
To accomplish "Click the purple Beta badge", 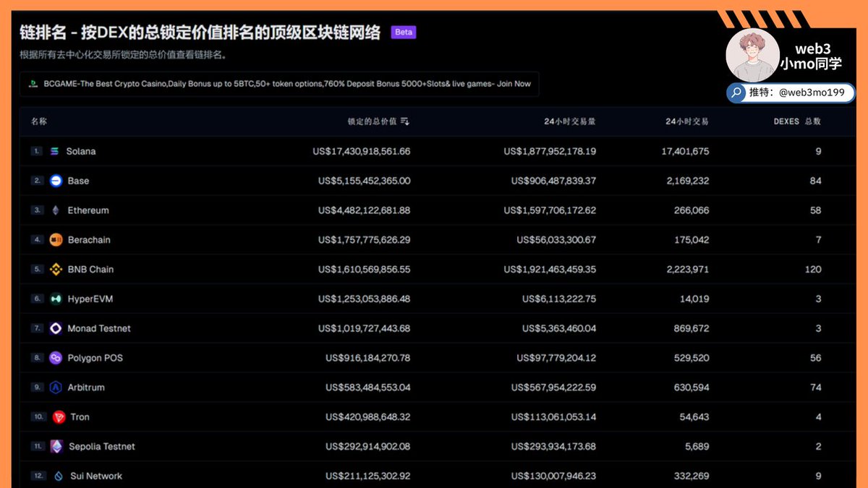I will click(404, 32).
